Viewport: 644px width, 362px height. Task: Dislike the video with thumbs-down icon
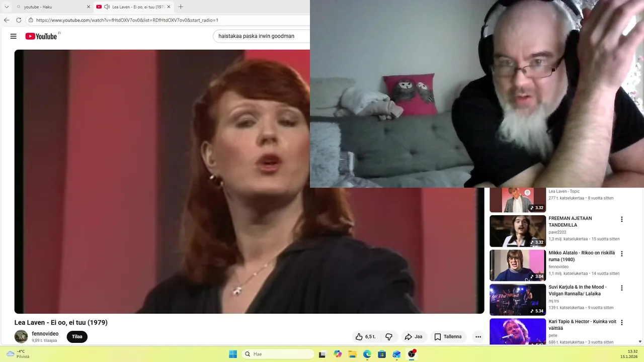click(x=389, y=337)
